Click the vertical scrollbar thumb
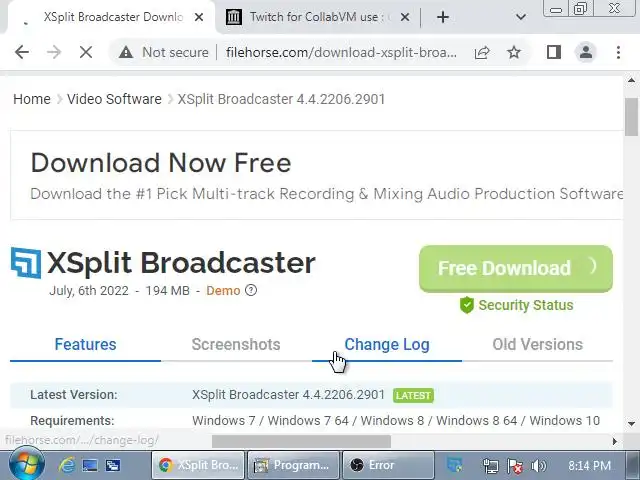Viewport: 640px width, 480px height. (631, 117)
